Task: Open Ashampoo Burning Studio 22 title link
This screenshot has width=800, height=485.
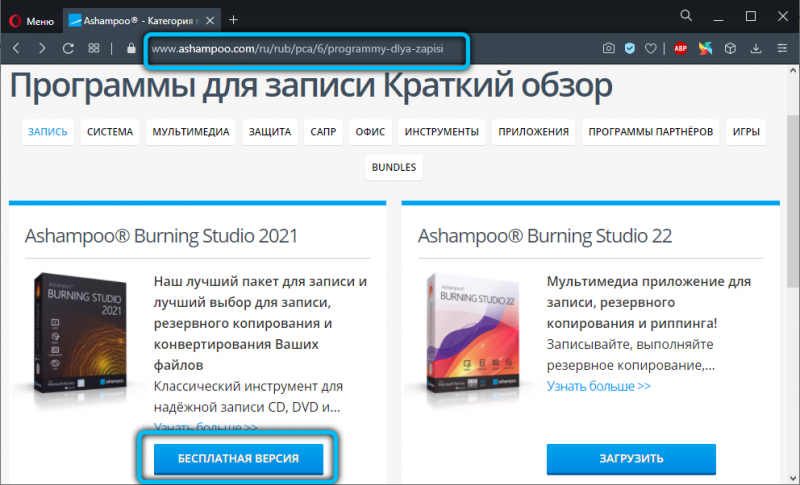Action: pyautogui.click(x=545, y=236)
